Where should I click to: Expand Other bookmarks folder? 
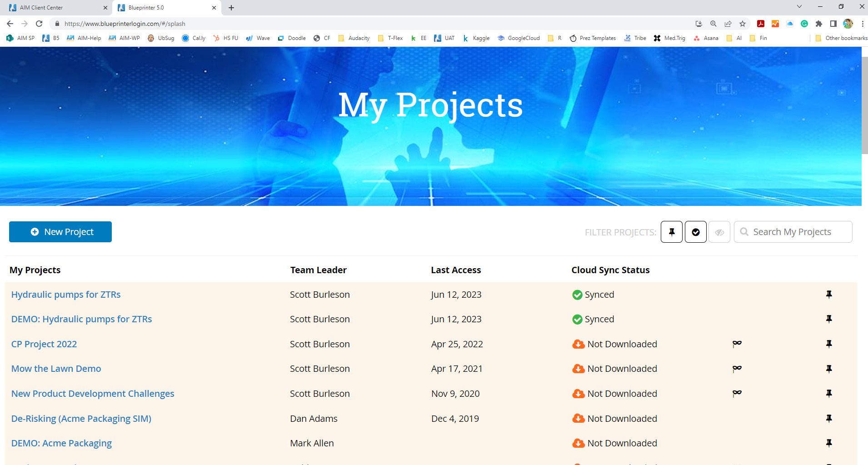click(841, 38)
